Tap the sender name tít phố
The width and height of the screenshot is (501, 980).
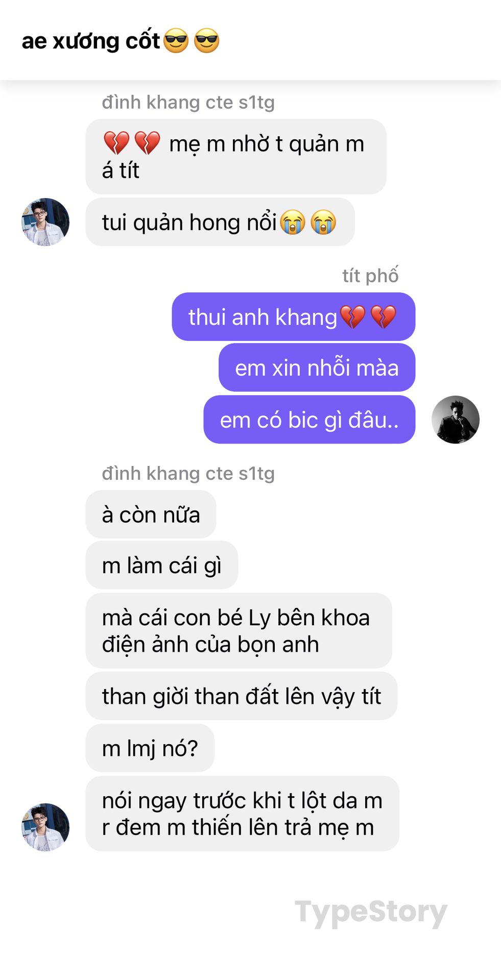pos(370,276)
